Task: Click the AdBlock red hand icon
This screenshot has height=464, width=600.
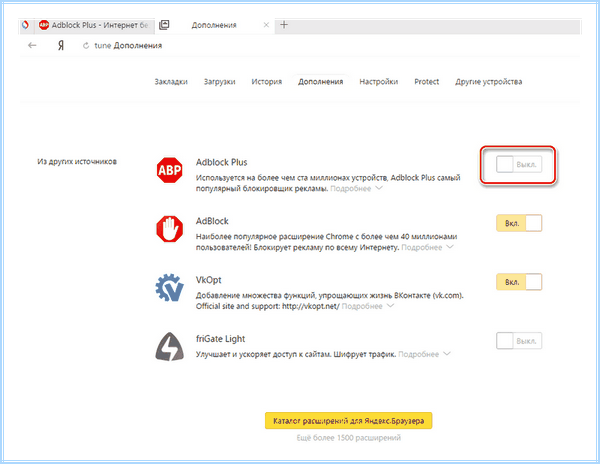Action: point(170,229)
